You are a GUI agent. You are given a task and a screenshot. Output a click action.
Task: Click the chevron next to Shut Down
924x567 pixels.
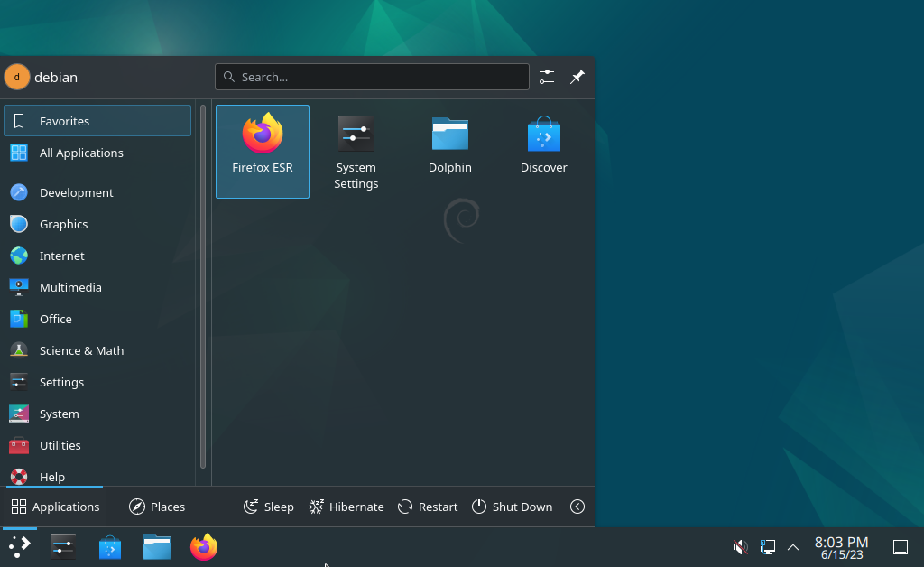[577, 507]
